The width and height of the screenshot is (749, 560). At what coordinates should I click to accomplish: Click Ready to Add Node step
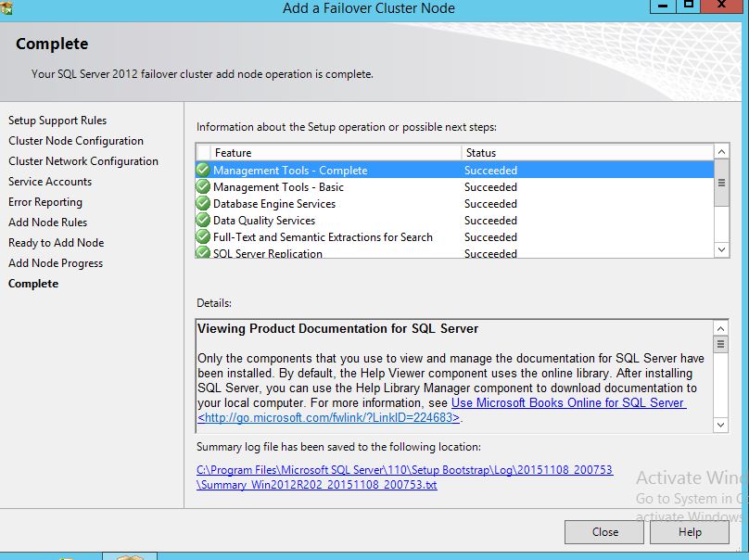pos(56,243)
